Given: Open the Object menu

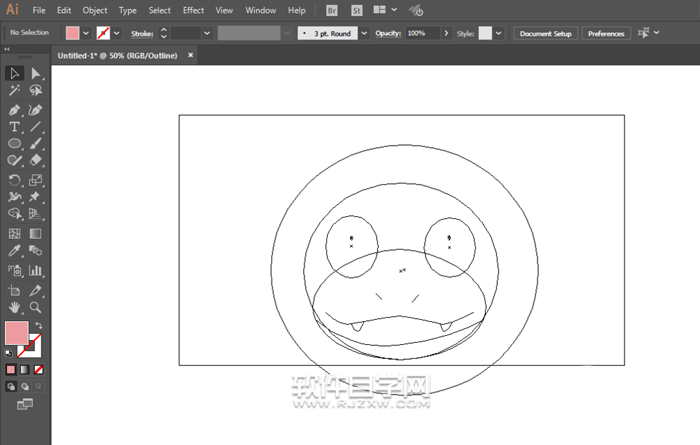Looking at the screenshot, I should [x=95, y=10].
